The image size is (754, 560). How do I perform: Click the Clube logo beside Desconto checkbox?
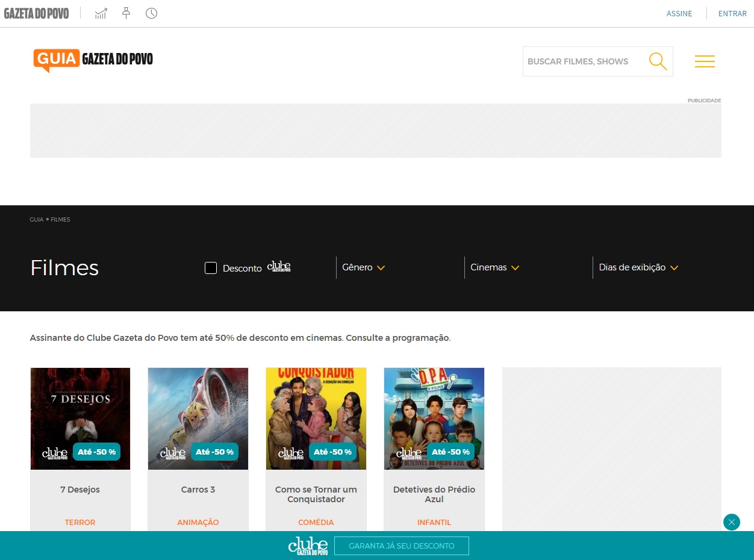(279, 267)
